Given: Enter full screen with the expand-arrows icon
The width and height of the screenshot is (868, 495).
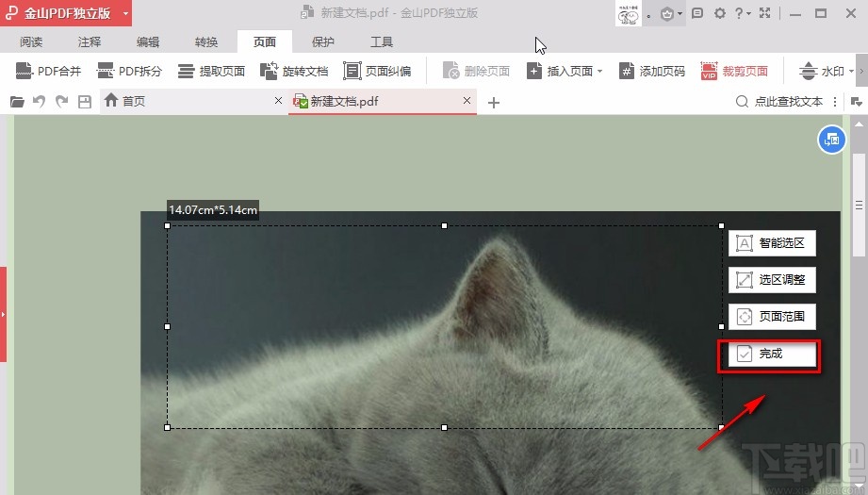Looking at the screenshot, I should click(x=765, y=13).
